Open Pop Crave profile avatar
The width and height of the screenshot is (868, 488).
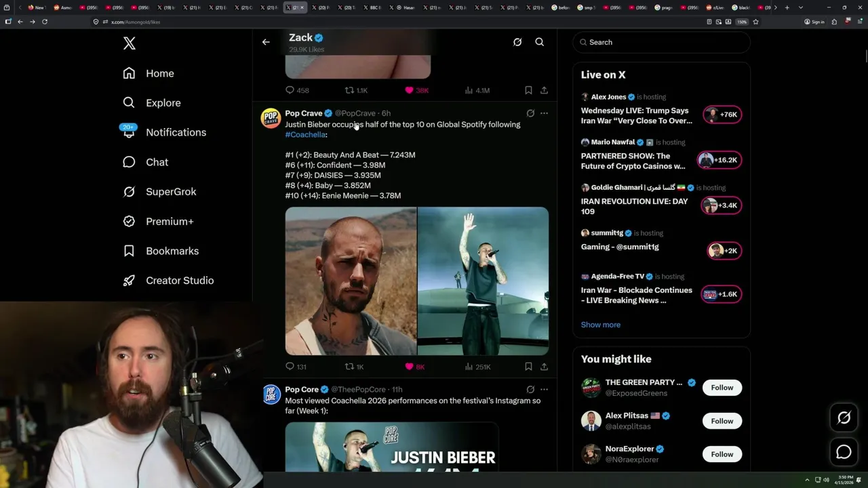tap(271, 118)
